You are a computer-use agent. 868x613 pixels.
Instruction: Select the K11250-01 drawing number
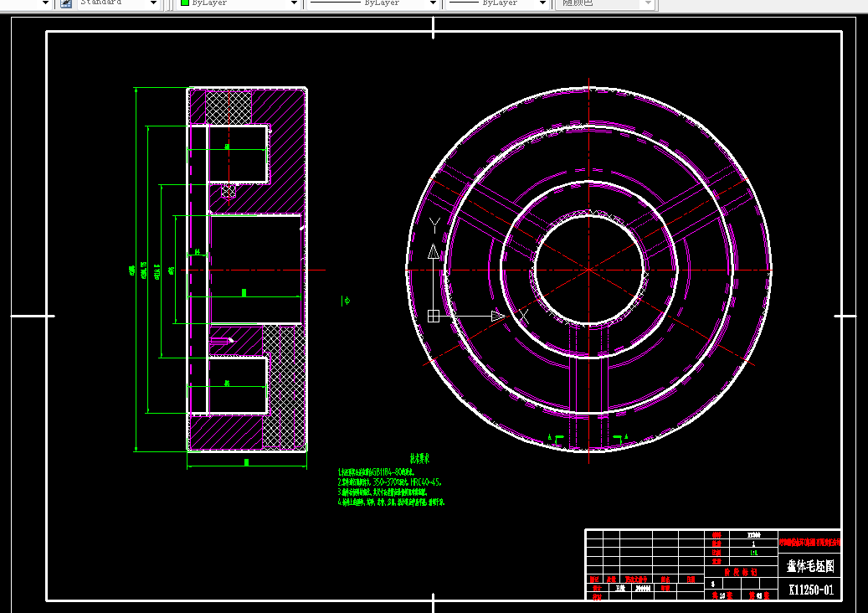pos(811,590)
